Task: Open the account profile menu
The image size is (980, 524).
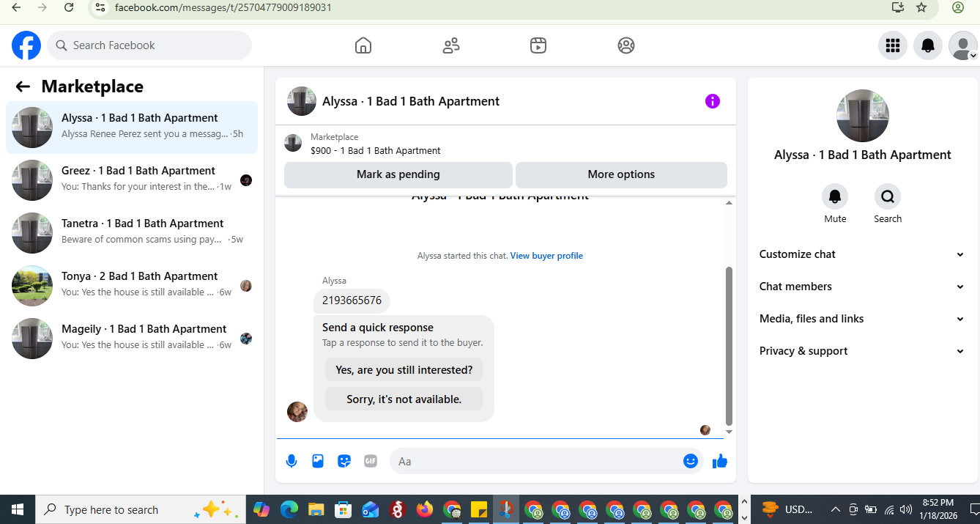Action: point(962,45)
